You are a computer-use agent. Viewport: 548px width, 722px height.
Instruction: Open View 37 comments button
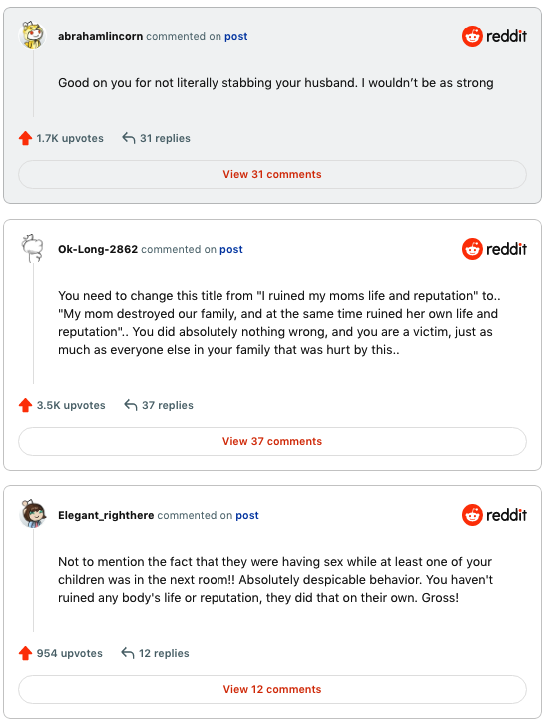272,442
